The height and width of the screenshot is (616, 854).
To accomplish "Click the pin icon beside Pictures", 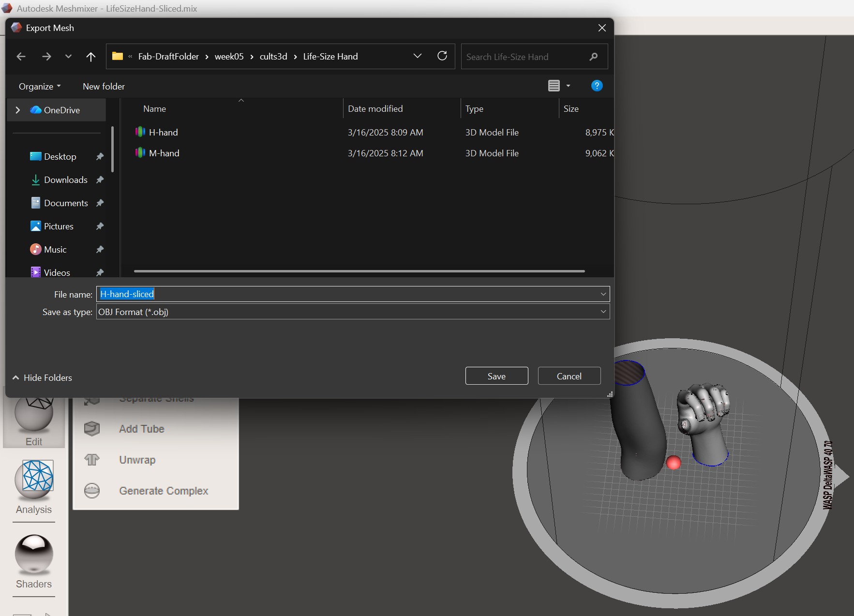I will 100,226.
